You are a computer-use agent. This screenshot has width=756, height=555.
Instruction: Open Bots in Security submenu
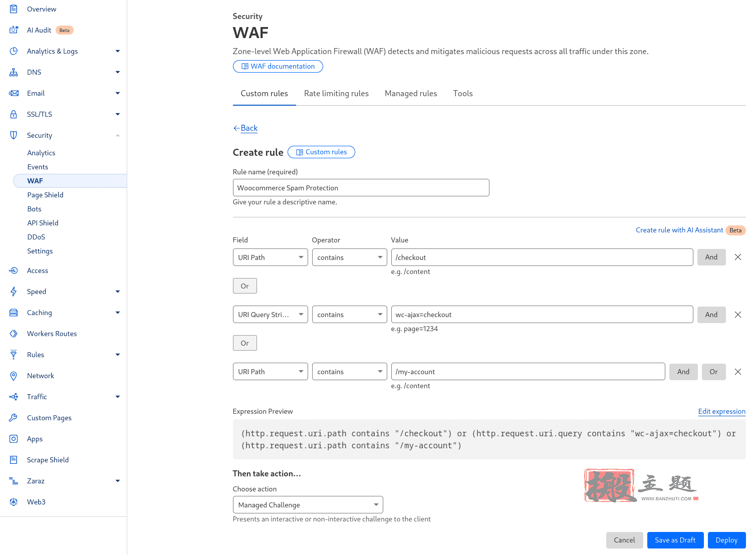34,209
